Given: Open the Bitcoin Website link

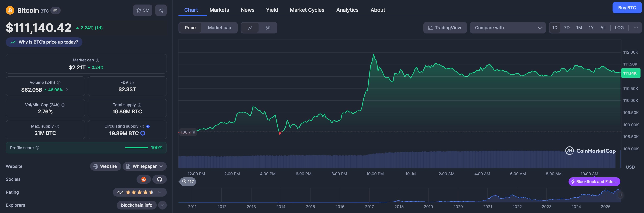Looking at the screenshot, I should click(105, 166).
